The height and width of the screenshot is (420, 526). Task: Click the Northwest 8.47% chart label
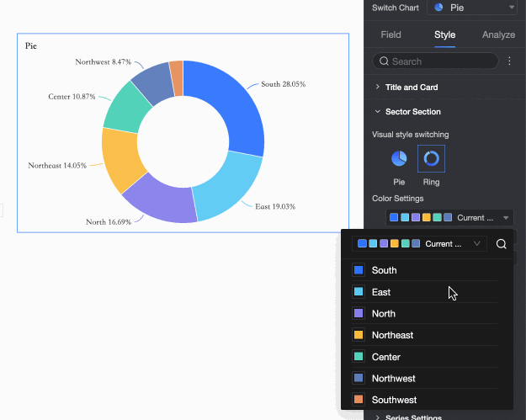(x=103, y=62)
